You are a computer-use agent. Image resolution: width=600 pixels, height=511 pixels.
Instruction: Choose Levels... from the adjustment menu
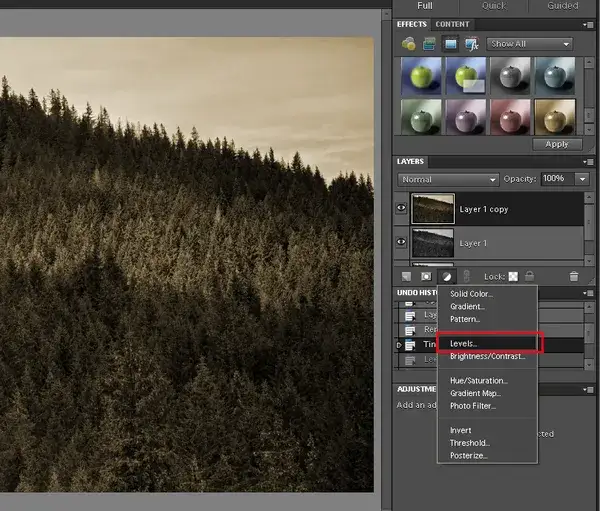coord(464,343)
